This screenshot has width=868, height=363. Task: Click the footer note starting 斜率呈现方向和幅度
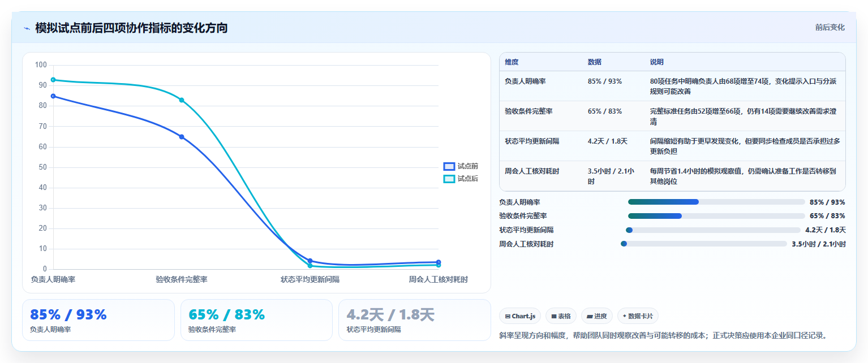pos(665,335)
